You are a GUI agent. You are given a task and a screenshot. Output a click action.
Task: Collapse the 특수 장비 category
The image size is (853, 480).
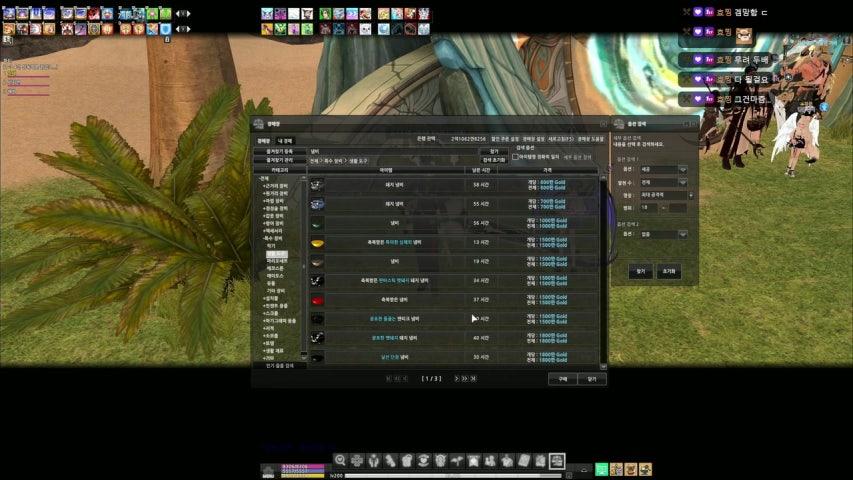(x=273, y=238)
